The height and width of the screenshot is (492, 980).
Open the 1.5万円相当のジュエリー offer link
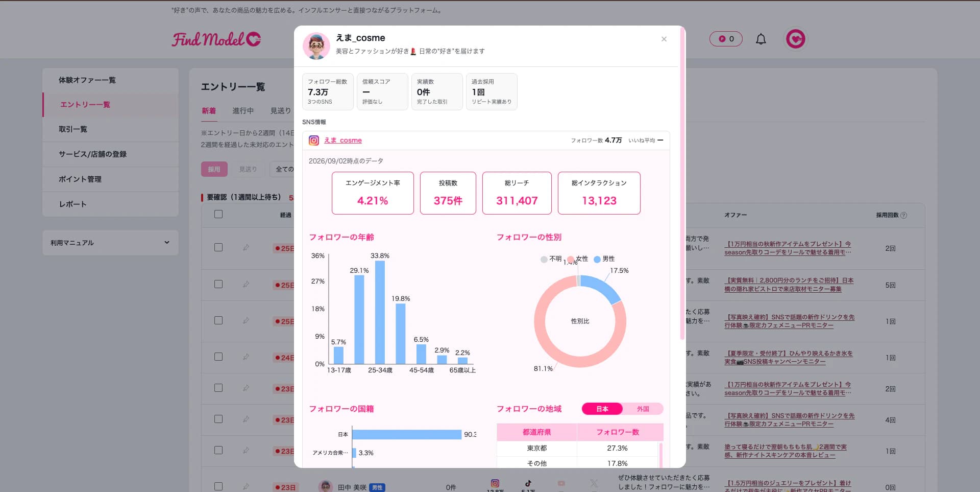click(x=788, y=486)
